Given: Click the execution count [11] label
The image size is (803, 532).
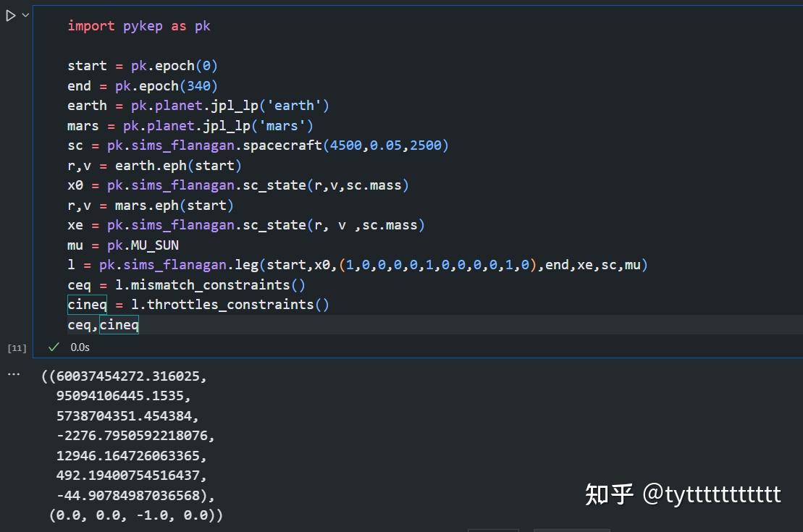Looking at the screenshot, I should 16,347.
